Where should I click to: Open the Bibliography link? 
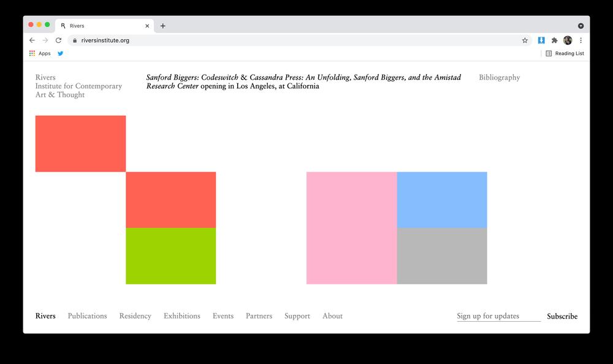coord(499,78)
